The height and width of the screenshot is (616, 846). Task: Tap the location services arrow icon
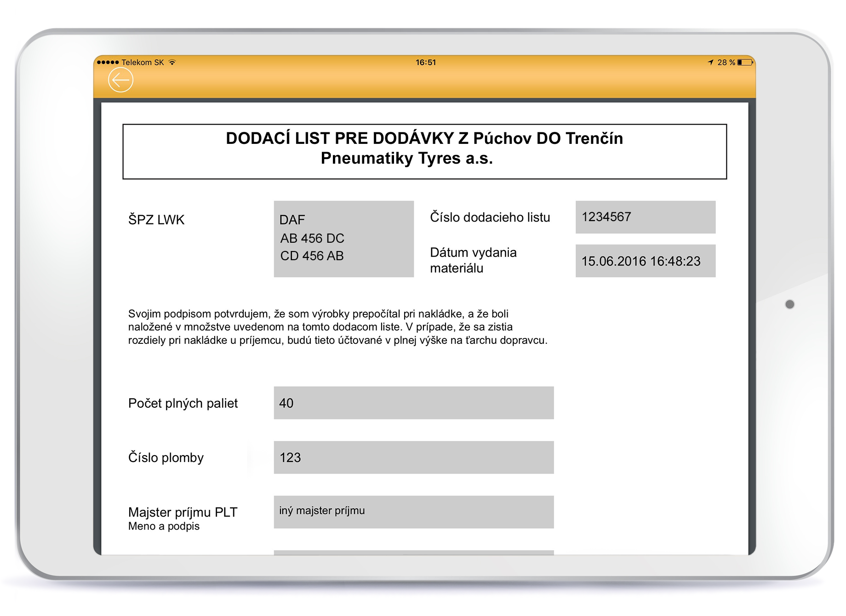click(x=710, y=62)
